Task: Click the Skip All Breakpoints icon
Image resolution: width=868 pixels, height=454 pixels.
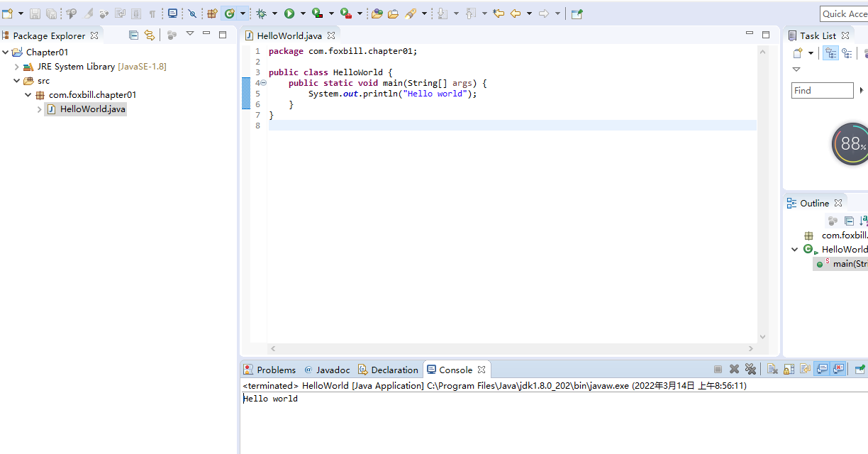Action: click(x=192, y=13)
